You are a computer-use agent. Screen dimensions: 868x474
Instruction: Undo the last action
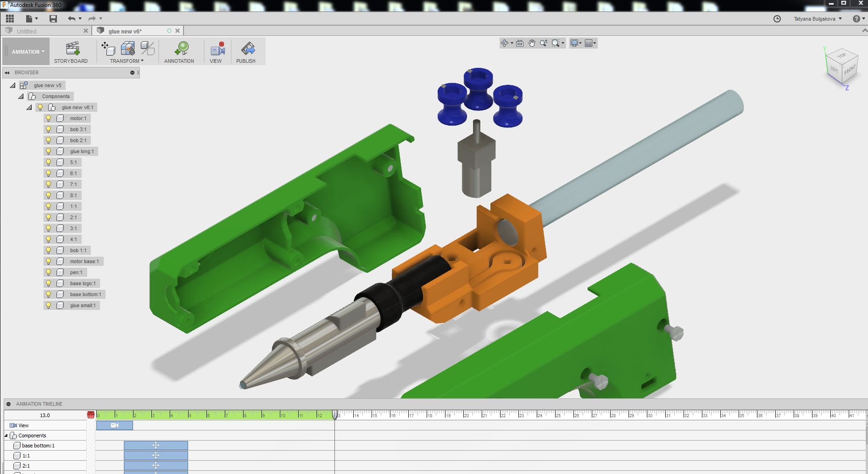click(72, 18)
